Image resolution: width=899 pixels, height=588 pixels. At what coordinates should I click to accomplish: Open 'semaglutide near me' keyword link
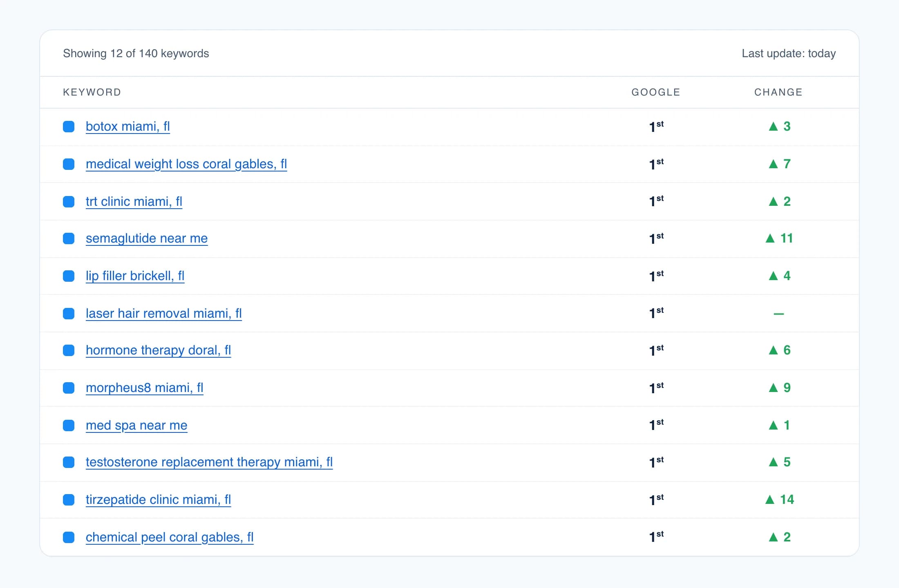(147, 238)
